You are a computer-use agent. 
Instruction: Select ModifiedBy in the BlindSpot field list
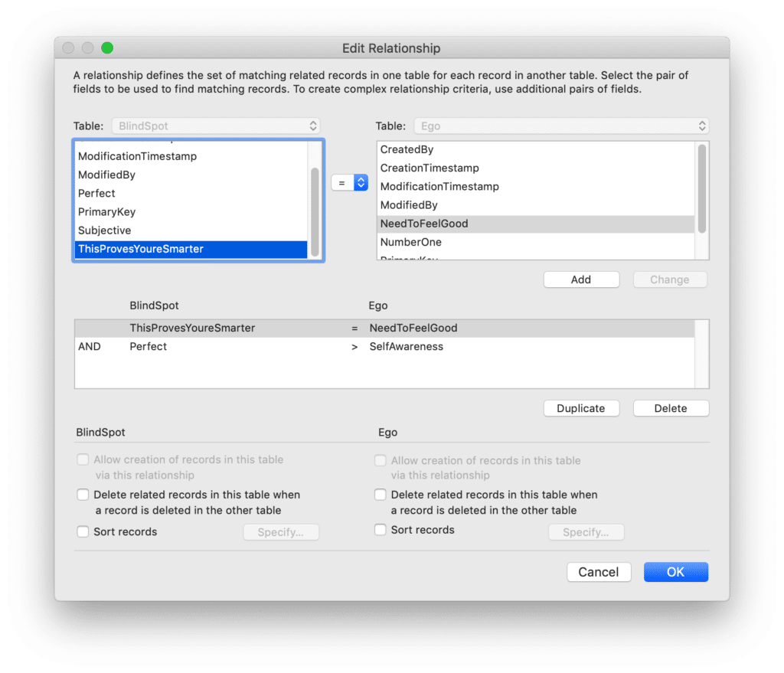coord(191,175)
